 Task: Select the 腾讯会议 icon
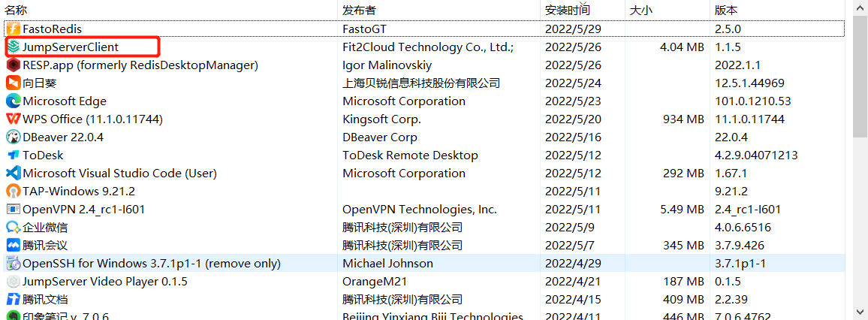(14, 245)
